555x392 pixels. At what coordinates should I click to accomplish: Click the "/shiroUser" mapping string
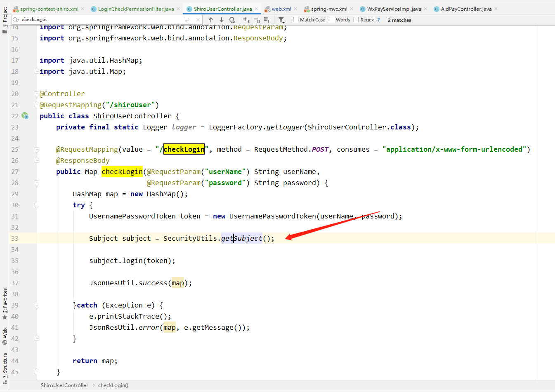tap(130, 105)
